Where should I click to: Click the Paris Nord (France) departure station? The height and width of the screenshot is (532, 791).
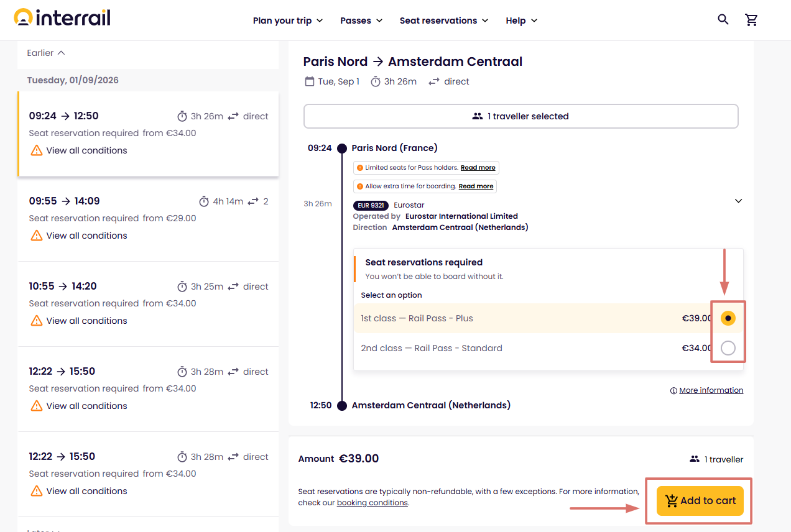click(394, 148)
